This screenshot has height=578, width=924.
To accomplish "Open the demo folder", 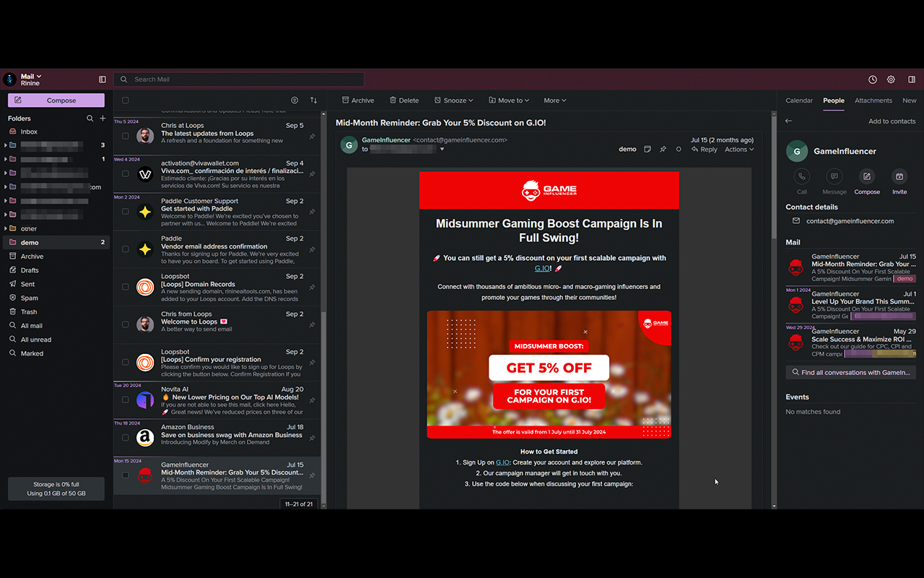I will (56, 243).
